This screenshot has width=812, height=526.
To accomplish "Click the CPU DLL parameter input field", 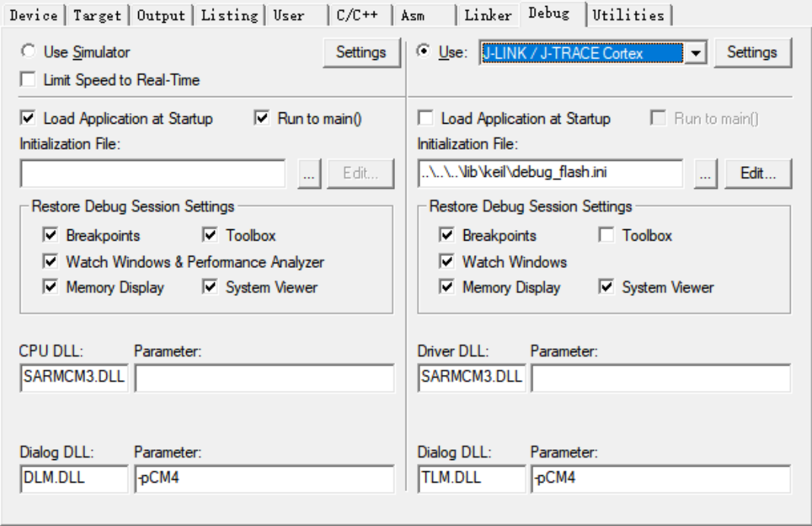I will [264, 377].
